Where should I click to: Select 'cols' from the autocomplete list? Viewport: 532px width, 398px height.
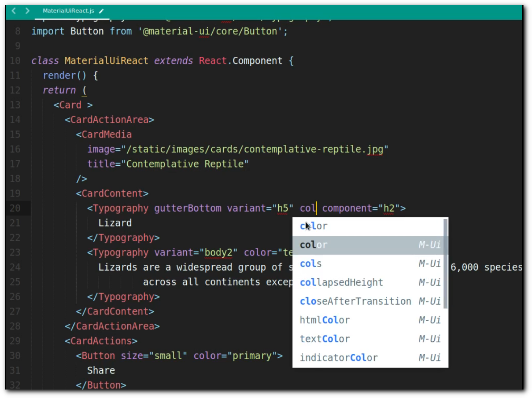(x=311, y=264)
